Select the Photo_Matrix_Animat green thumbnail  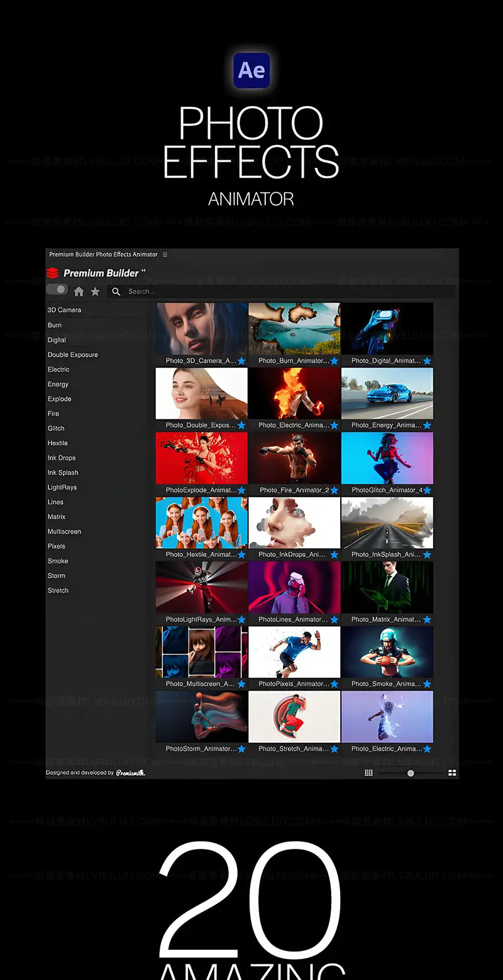click(387, 587)
